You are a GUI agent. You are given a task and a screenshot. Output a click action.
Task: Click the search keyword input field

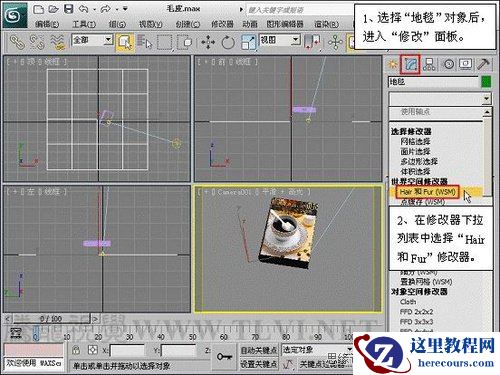[x=299, y=10]
